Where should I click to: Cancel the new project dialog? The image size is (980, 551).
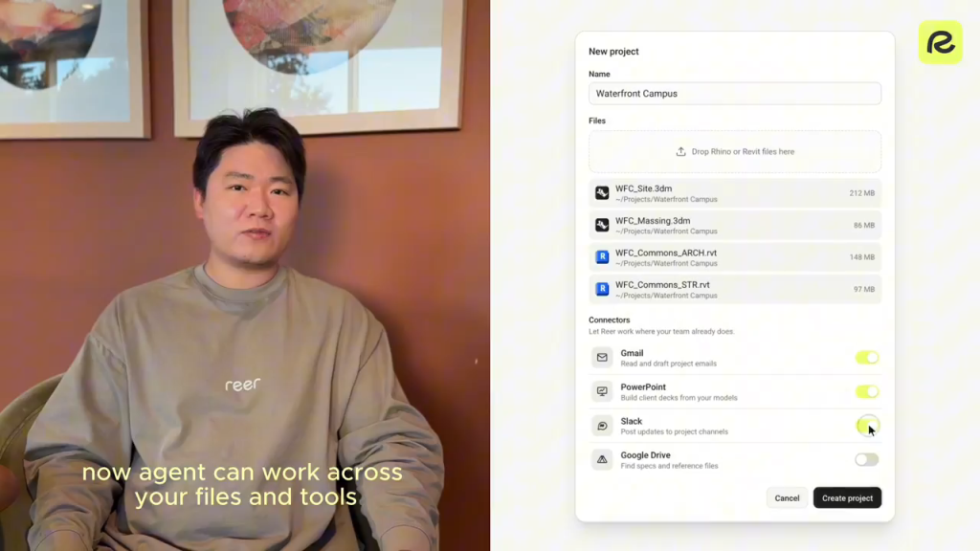click(787, 497)
